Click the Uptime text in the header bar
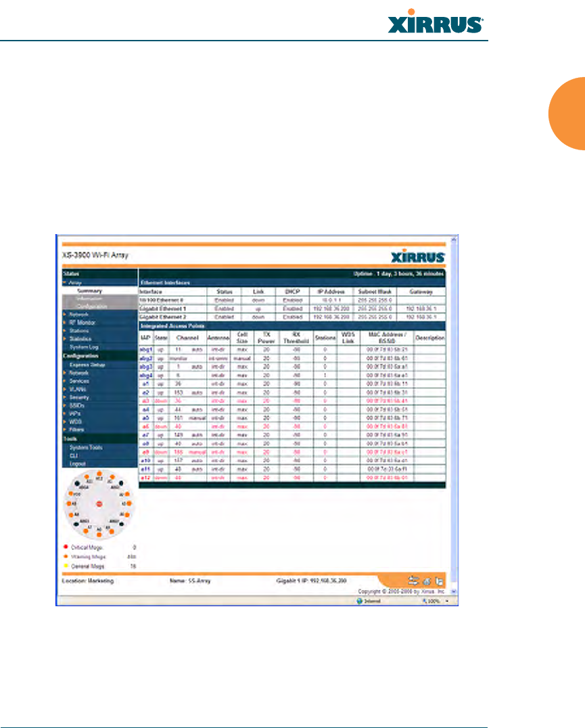Screen dimensions: 585x728 pos(398,273)
